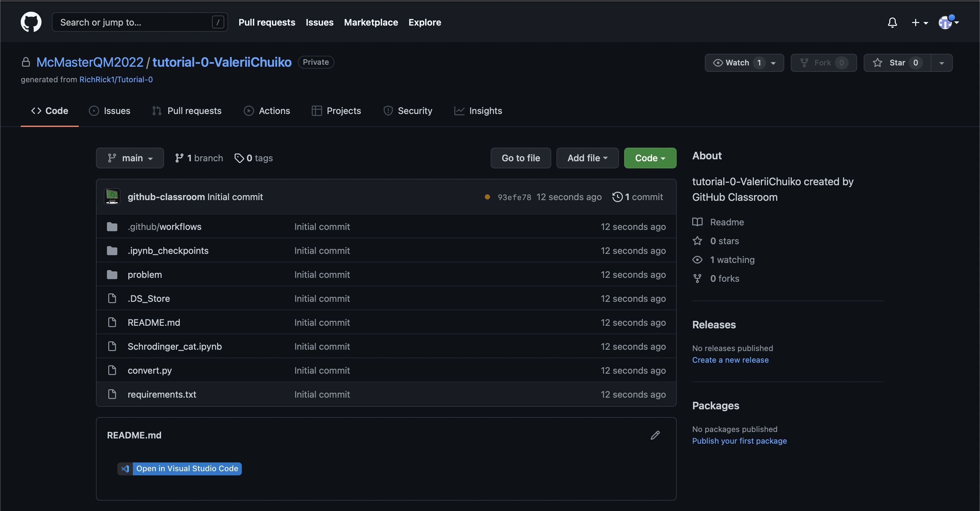Expand the Watch options dropdown arrow

(x=774, y=63)
